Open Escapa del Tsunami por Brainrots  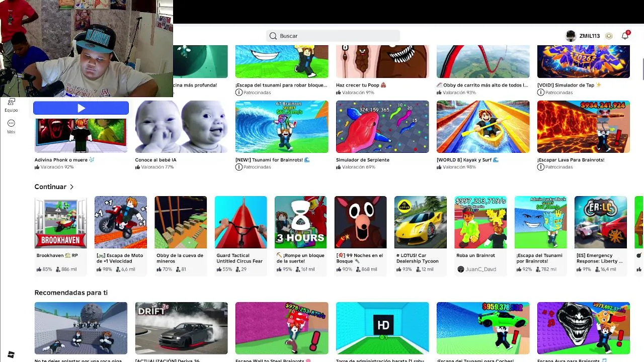pyautogui.click(x=540, y=222)
